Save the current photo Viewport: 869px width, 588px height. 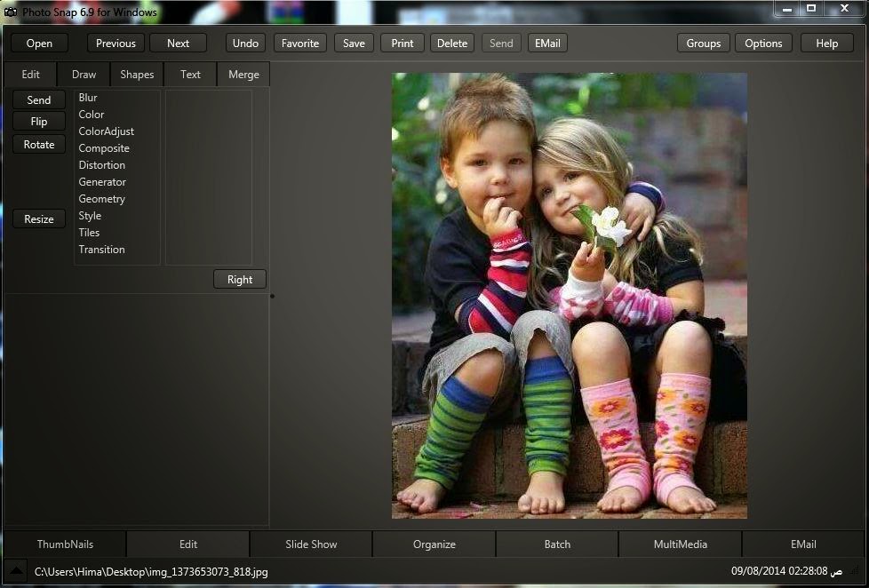click(x=354, y=44)
